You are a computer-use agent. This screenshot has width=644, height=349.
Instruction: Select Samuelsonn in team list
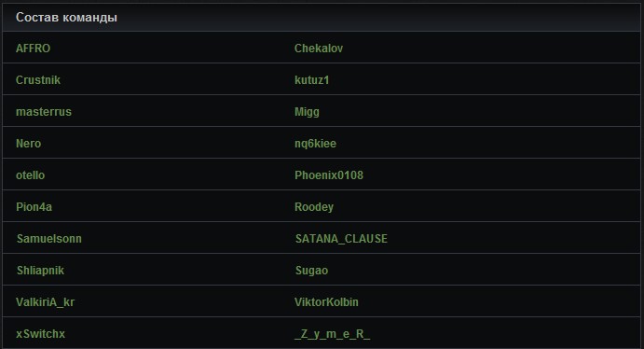49,239
